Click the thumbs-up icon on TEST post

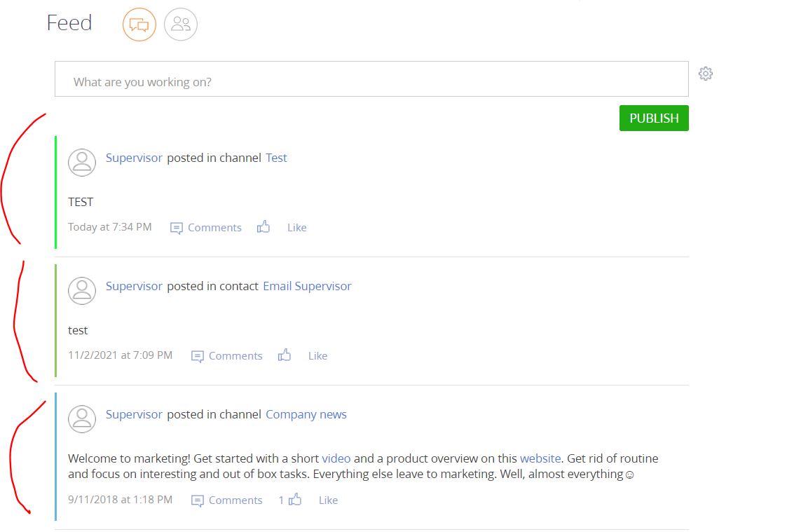263,227
